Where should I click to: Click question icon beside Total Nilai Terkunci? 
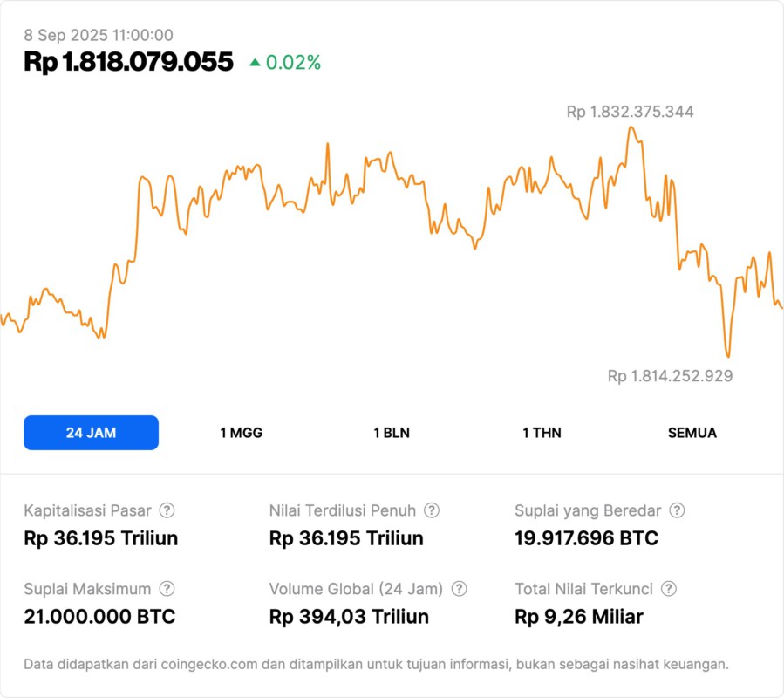(669, 589)
